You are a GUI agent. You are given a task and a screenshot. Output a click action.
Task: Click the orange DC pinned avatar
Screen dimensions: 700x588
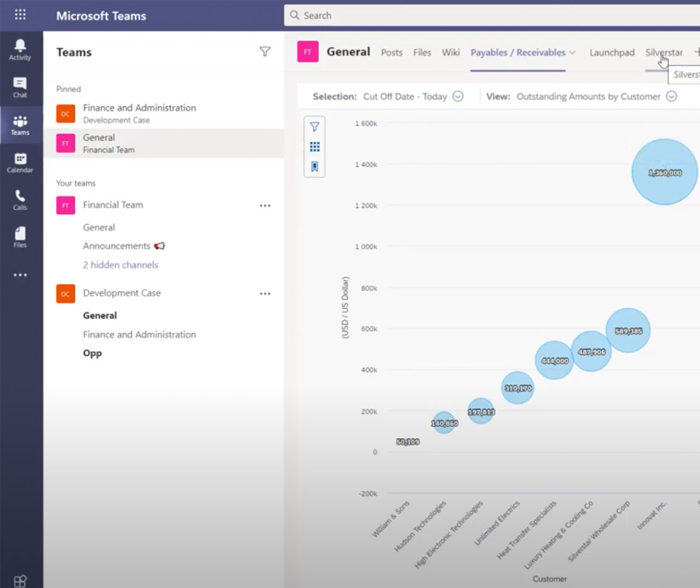(65, 114)
